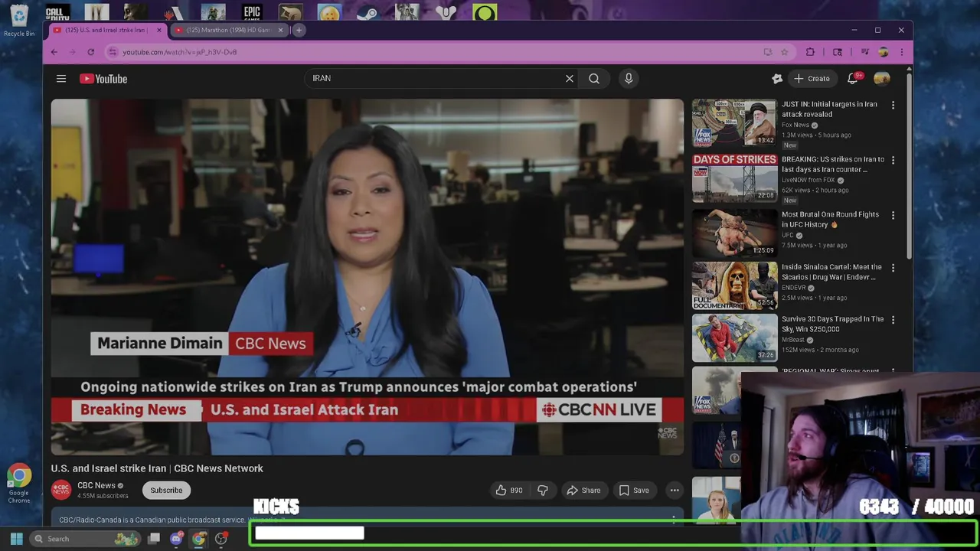Screen dimensions: 980x551
Task: Clear the IRAN search text
Action: click(570, 78)
